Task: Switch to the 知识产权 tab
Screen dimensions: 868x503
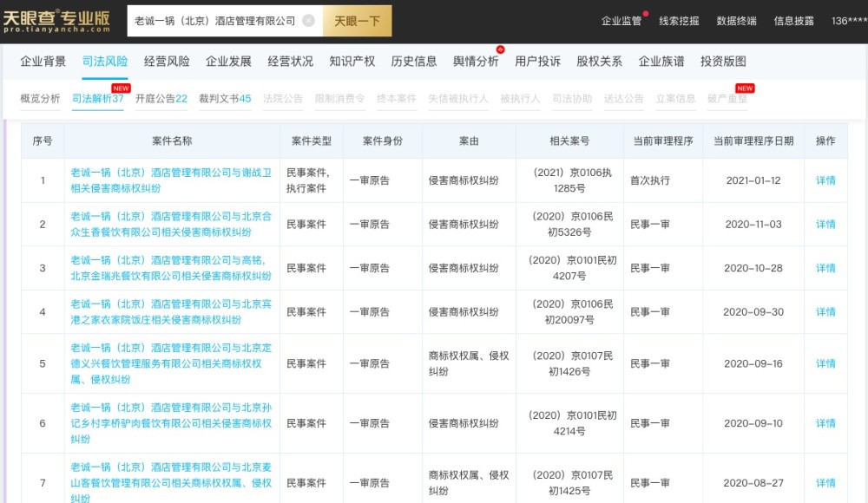Action: [x=352, y=62]
